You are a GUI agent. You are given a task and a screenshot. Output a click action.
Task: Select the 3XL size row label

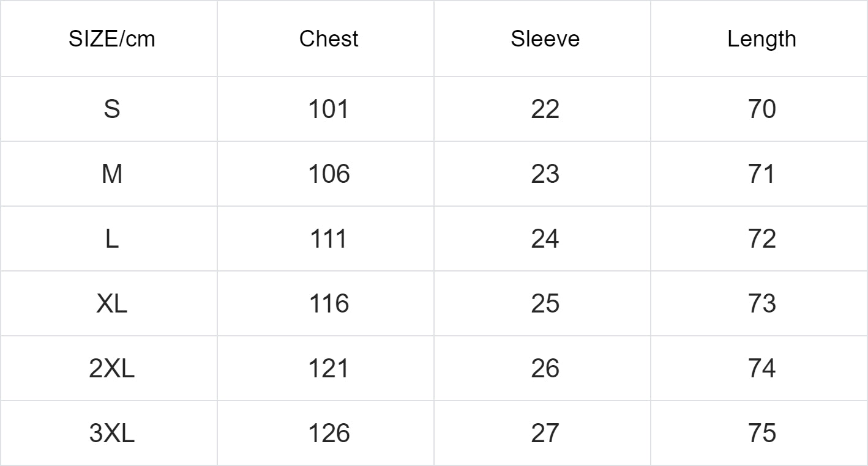pos(111,434)
